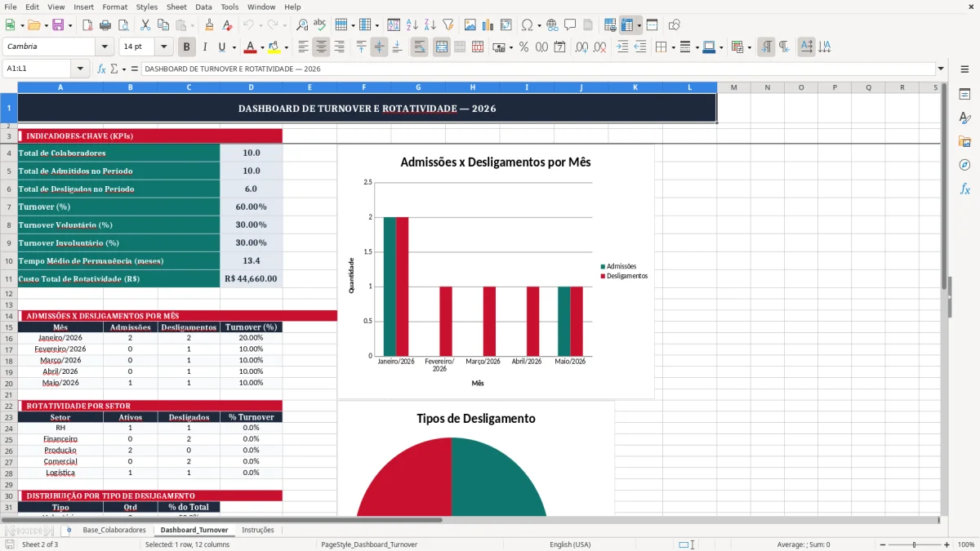Toggle Align Left
The image size is (980, 551).
point(303,47)
